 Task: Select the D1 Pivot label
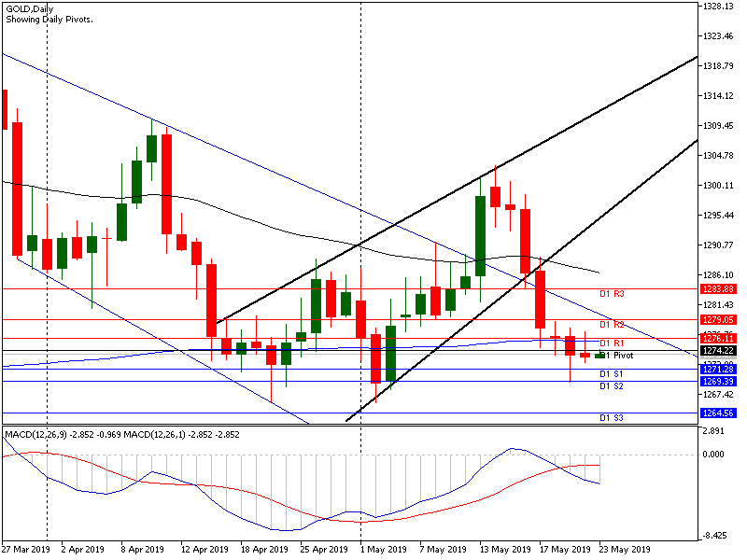(x=619, y=356)
